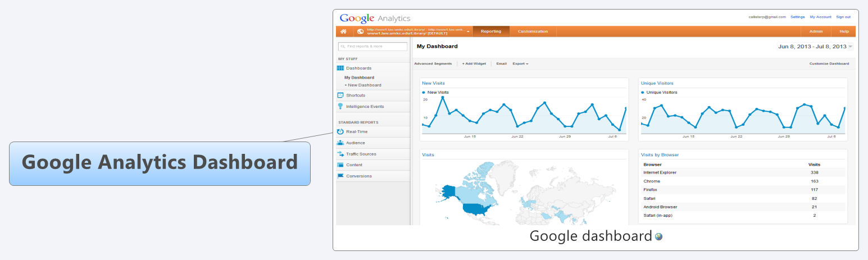Click the Chrome browser row
This screenshot has width=868, height=260.
click(x=743, y=181)
